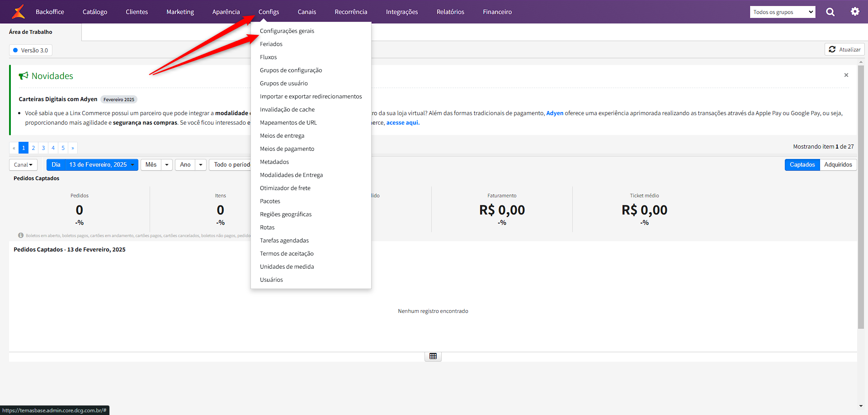Open Configurações gerais from Configs menu
Screen dimensions: 868x415
[x=287, y=31]
